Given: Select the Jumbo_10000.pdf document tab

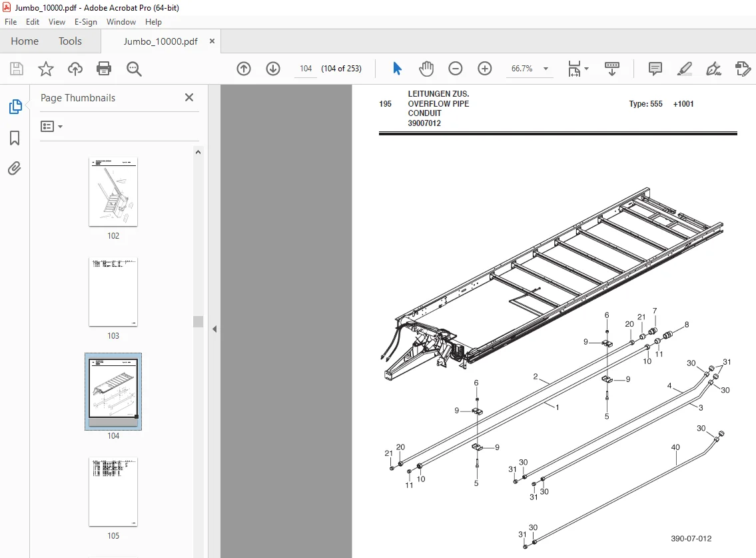Looking at the screenshot, I should click(161, 41).
